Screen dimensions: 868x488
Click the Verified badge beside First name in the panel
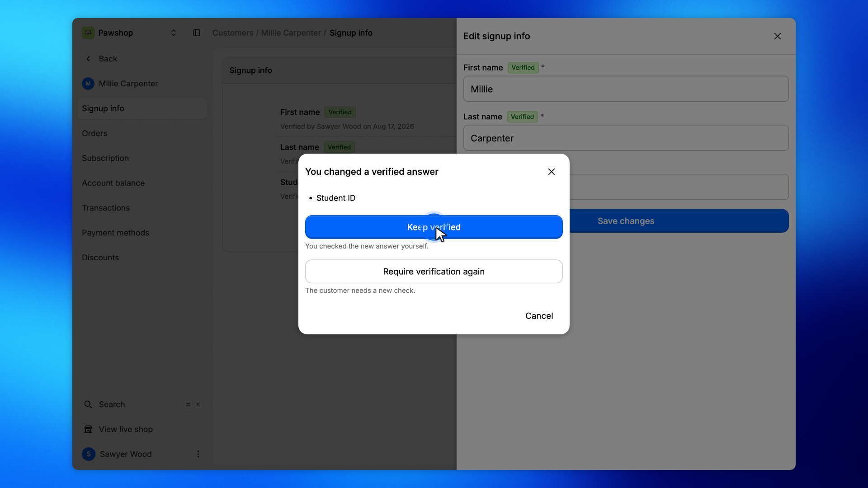[x=523, y=68]
